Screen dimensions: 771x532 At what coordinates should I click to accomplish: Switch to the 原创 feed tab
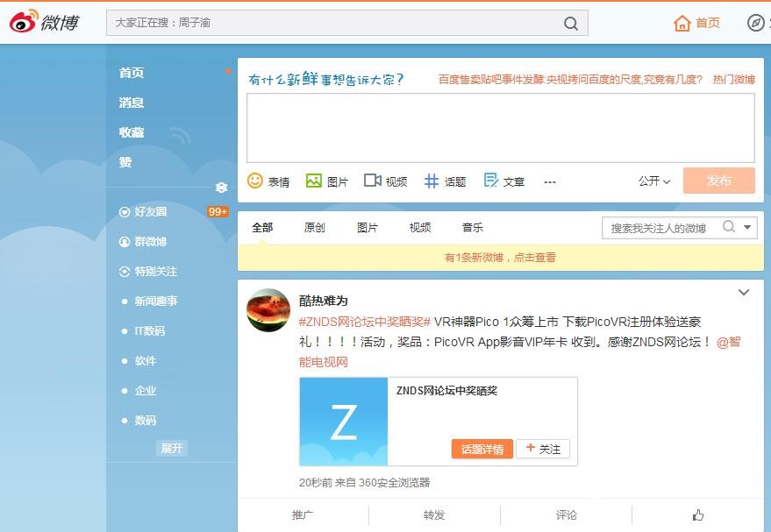(315, 228)
